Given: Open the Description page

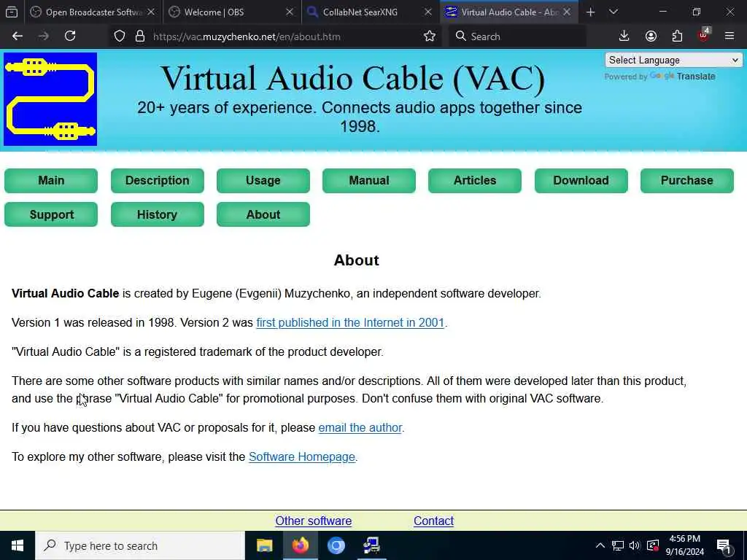Looking at the screenshot, I should pyautogui.click(x=158, y=181).
